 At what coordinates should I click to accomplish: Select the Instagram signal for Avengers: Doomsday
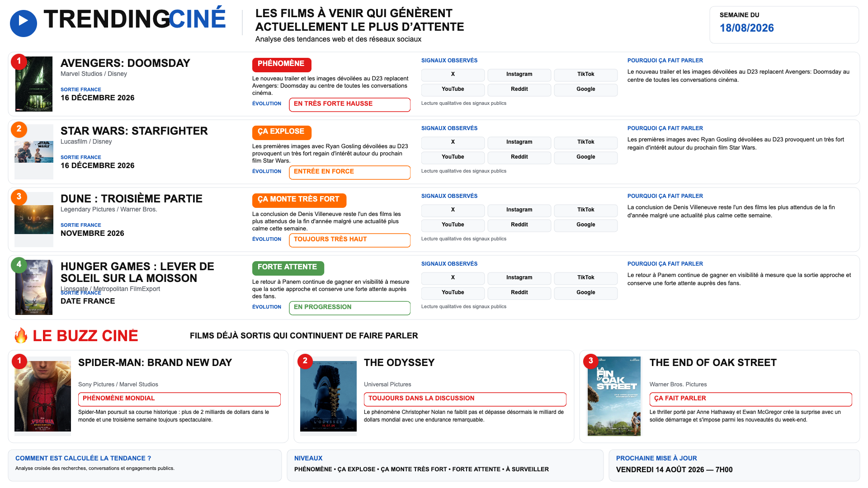pos(519,75)
